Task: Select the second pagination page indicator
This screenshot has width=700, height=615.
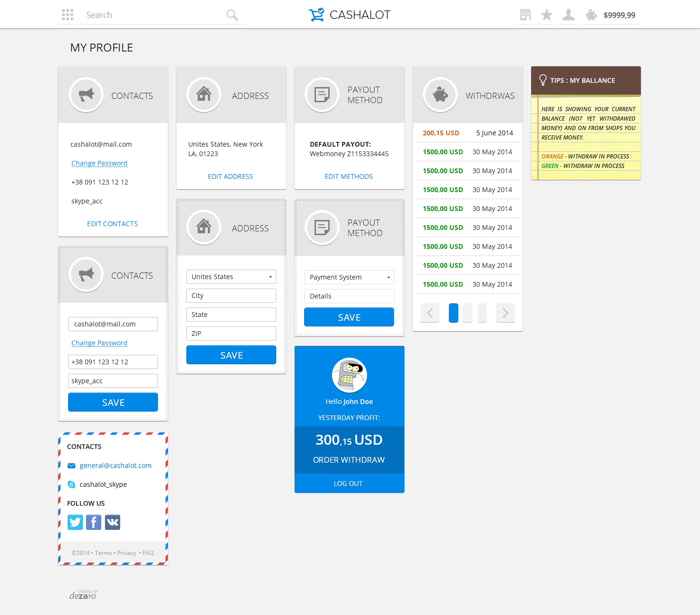Action: pos(468,313)
